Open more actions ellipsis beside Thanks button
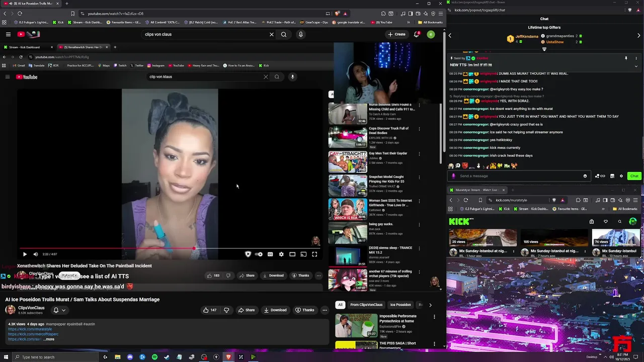The width and height of the screenshot is (644, 362). [325, 310]
